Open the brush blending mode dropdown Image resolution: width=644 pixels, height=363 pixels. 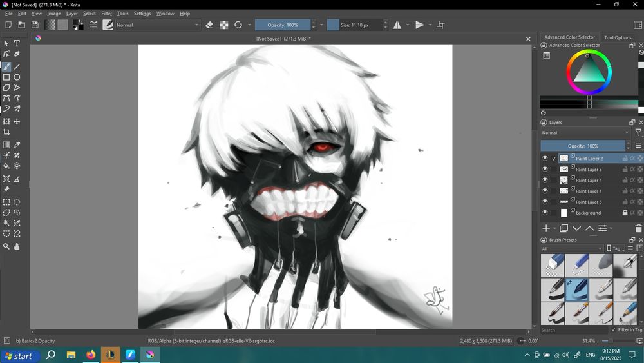(158, 25)
